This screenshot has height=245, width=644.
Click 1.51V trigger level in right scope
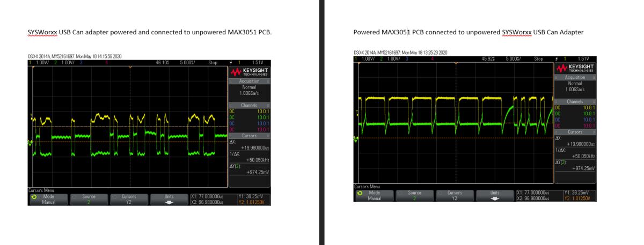(x=583, y=59)
